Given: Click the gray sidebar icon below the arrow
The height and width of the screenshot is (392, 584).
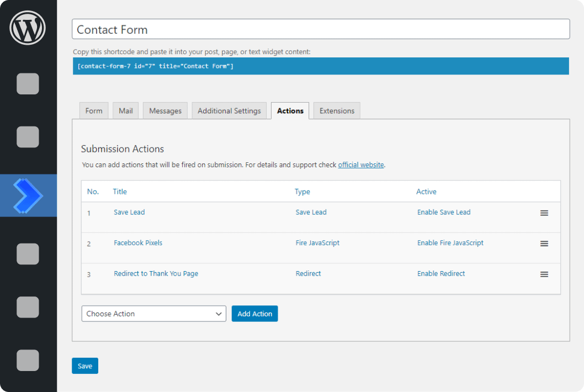Looking at the screenshot, I should [x=28, y=254].
